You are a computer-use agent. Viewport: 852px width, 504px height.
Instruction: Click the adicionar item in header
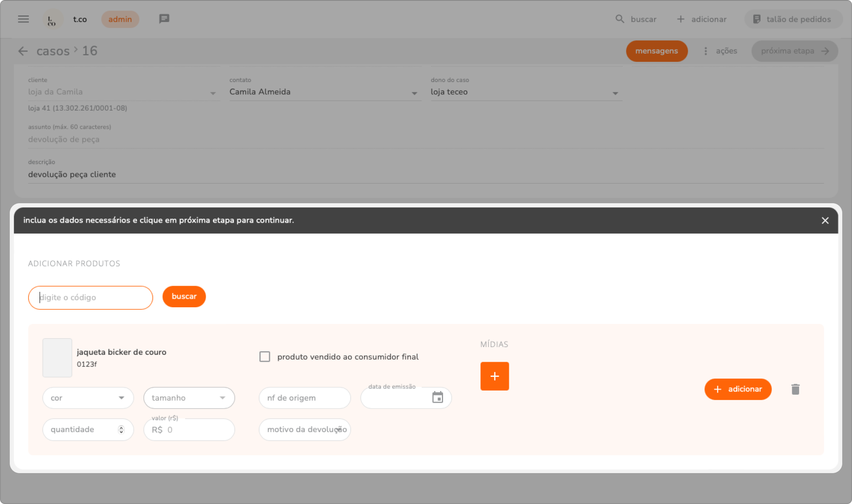pos(702,19)
